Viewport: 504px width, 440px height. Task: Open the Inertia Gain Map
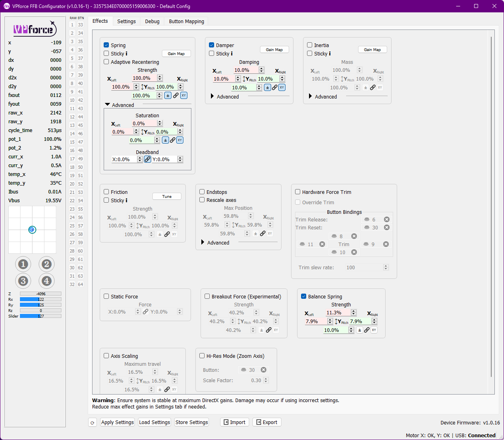(372, 49)
